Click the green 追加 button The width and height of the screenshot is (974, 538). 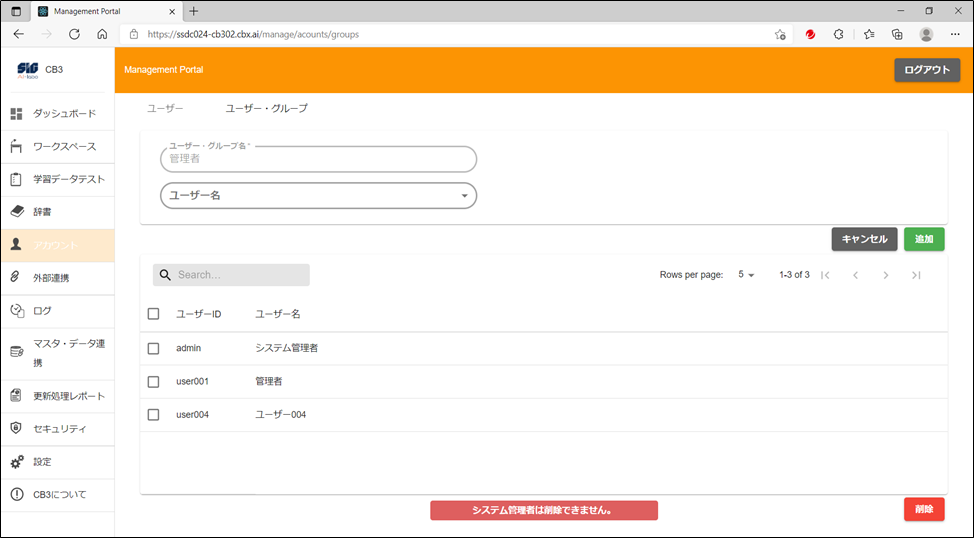[x=924, y=240]
